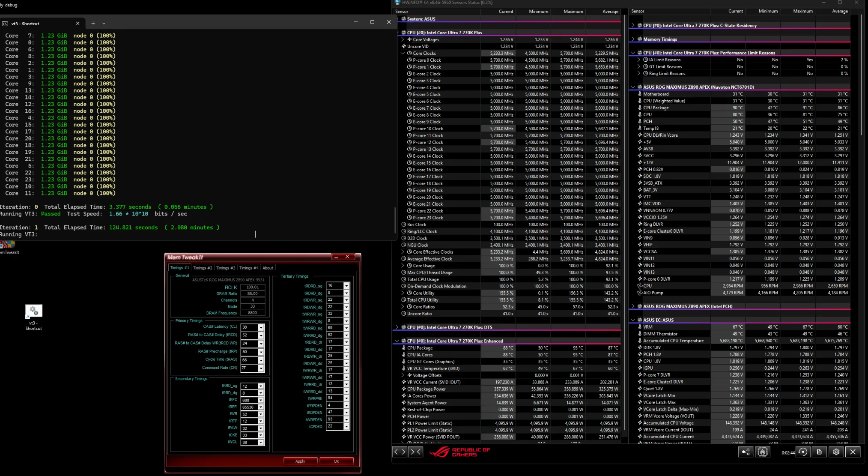Click the Uncore VID lightning icon
This screenshot has width=868, height=476.
click(404, 46)
